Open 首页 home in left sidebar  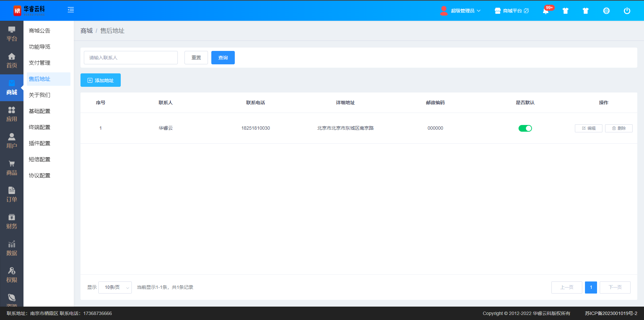tap(12, 61)
